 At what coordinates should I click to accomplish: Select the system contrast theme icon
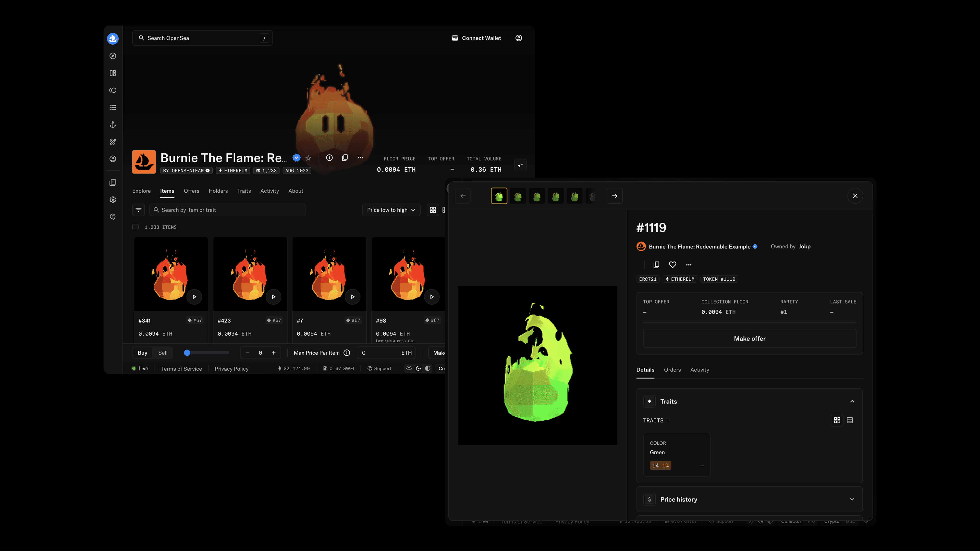click(428, 368)
